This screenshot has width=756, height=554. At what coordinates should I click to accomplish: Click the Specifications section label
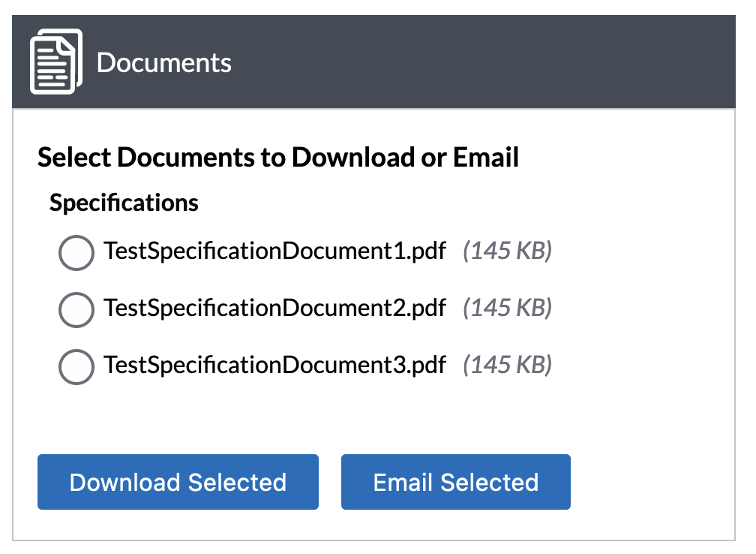tap(124, 203)
